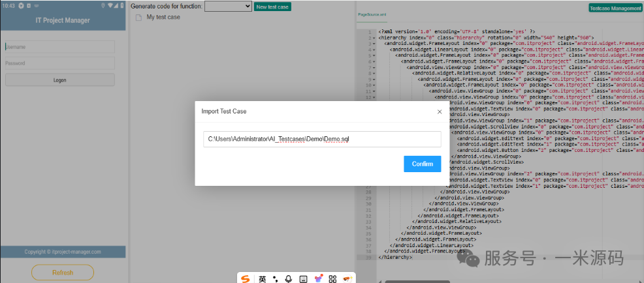The width and height of the screenshot is (644, 283).
Task: Click the microphone voice input icon
Action: pos(289,279)
